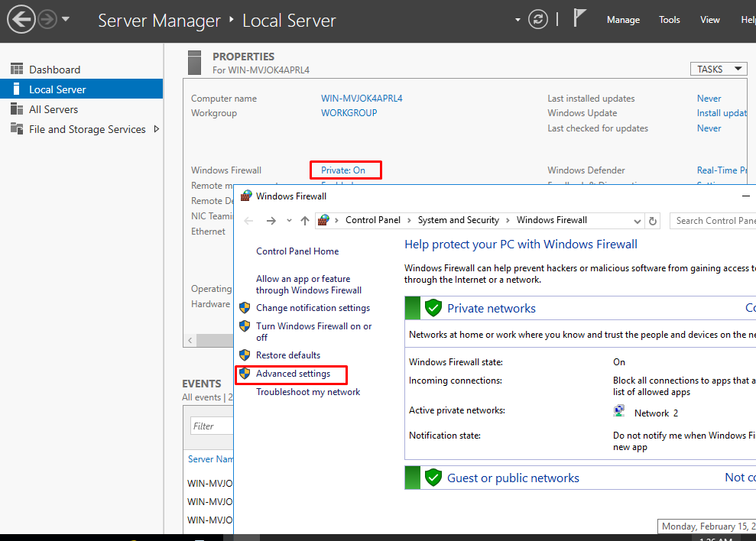Click shield icon beside Turn Windows Firewall
This screenshot has width=756, height=541.
tap(245, 326)
